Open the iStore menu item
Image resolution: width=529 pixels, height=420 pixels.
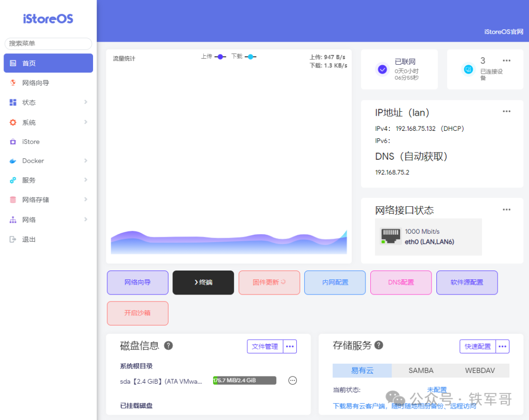pos(48,142)
